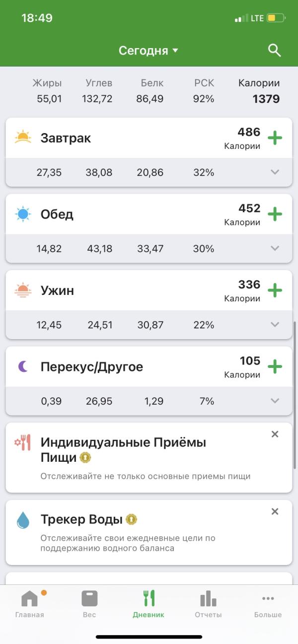The width and height of the screenshot is (298, 644).
Task: Tap the search magnifier icon
Action: pos(274,50)
